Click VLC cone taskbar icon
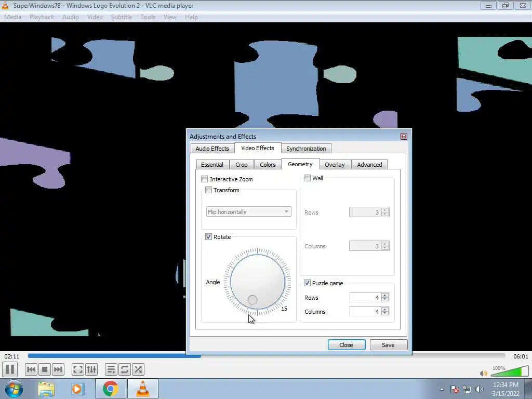 coord(142,389)
